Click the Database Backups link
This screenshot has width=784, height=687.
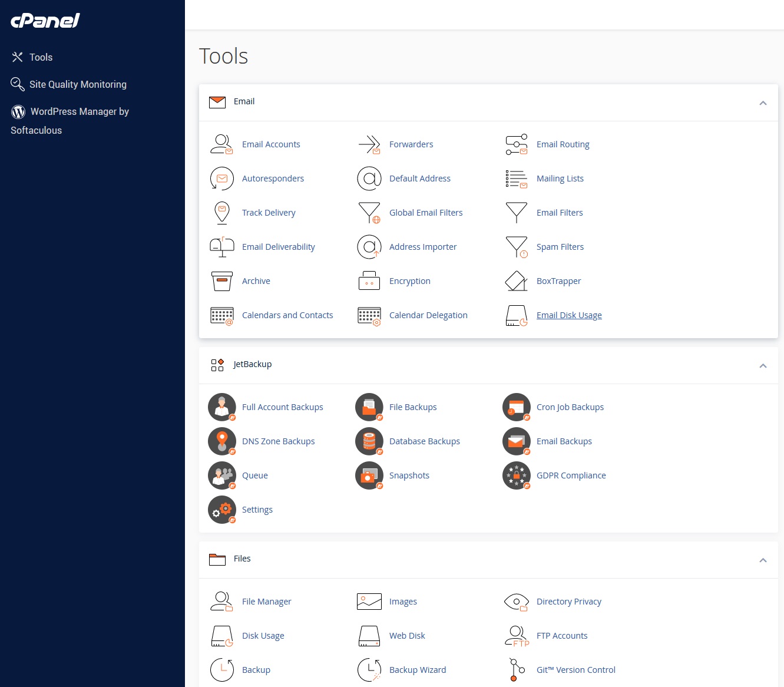pyautogui.click(x=424, y=441)
